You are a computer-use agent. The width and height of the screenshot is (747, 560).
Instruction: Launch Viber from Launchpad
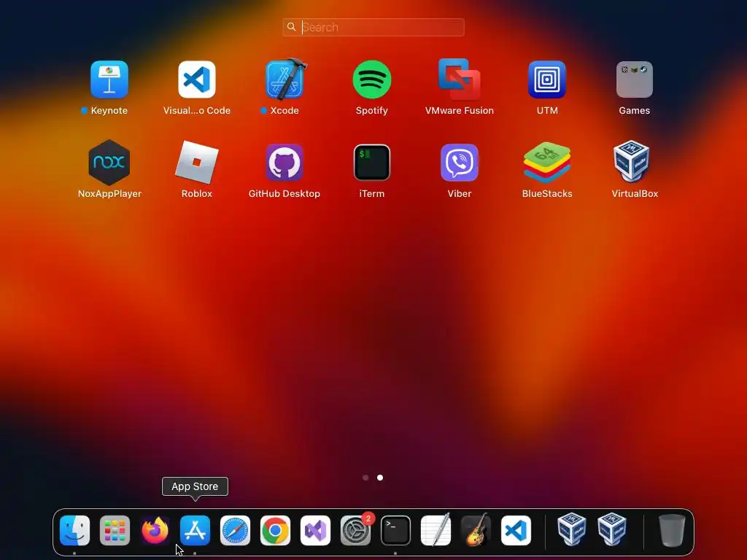[x=460, y=163]
